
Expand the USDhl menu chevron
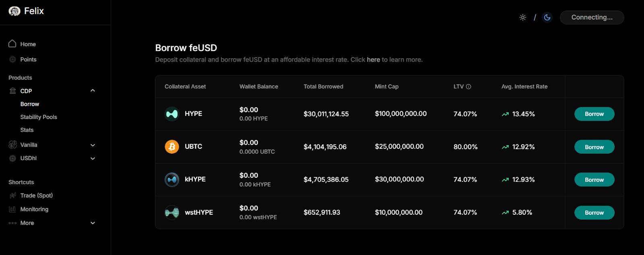tap(93, 158)
